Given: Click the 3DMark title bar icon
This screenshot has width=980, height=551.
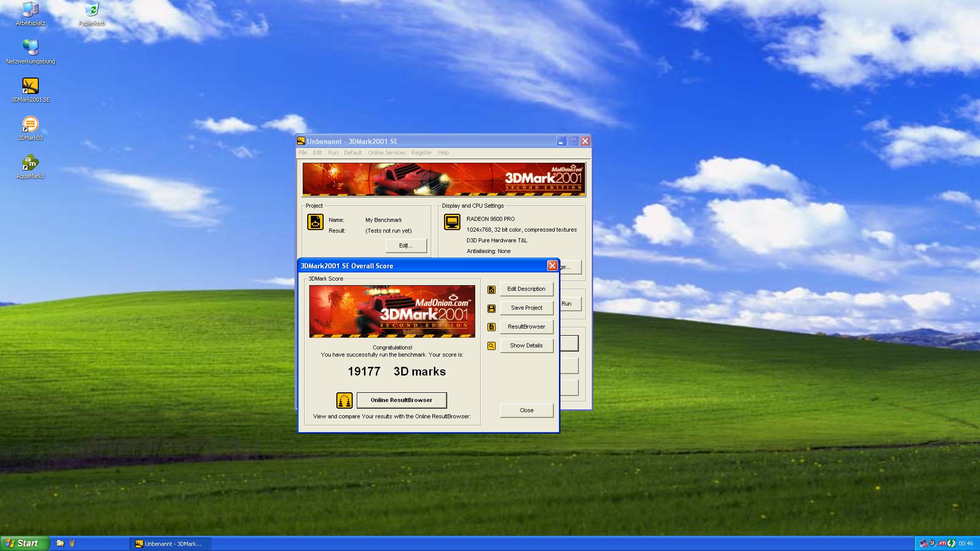Looking at the screenshot, I should click(301, 141).
